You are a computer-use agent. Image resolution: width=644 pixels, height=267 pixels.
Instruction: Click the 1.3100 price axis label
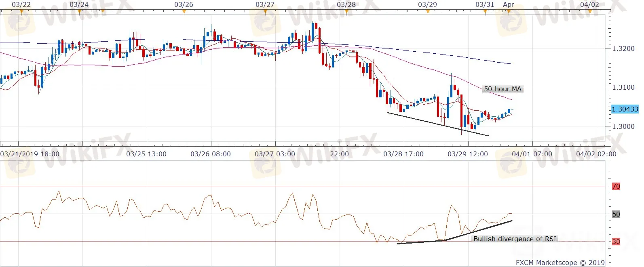[x=623, y=87]
